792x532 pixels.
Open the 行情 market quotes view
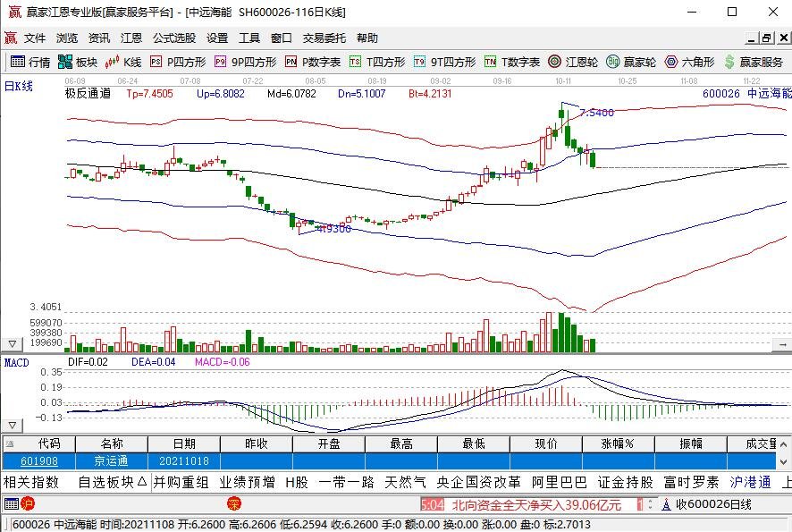(x=30, y=63)
